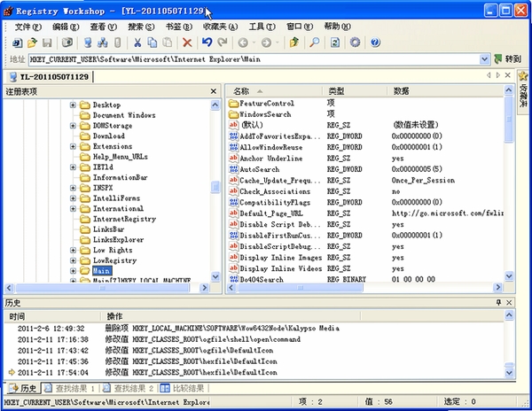Open the 编辑(E) menu

point(66,27)
